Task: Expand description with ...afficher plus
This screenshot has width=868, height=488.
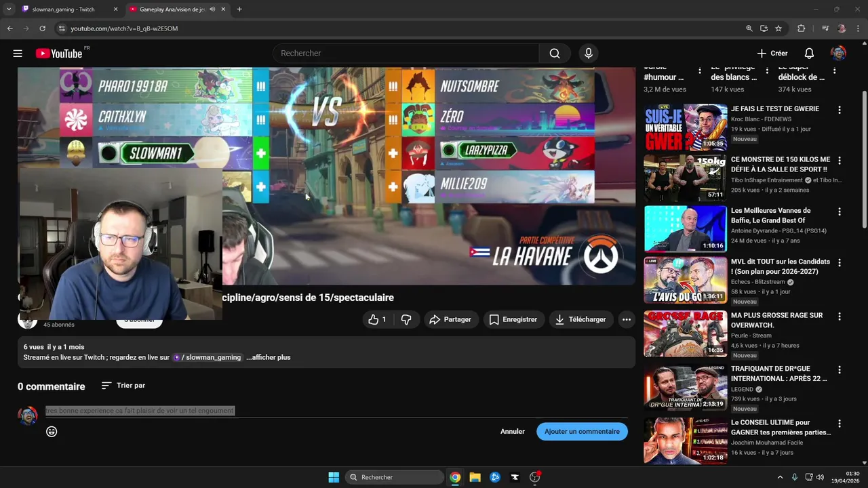Action: coord(269,357)
